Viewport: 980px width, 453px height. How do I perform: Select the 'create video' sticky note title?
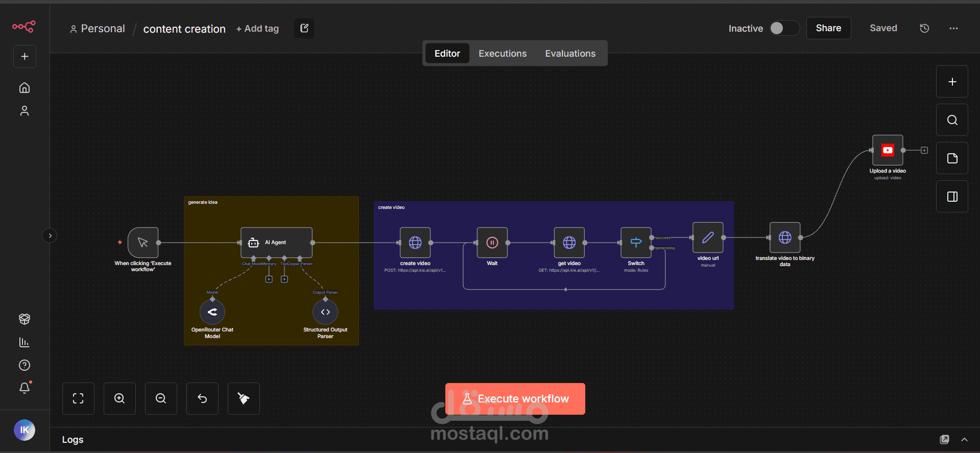pos(391,207)
